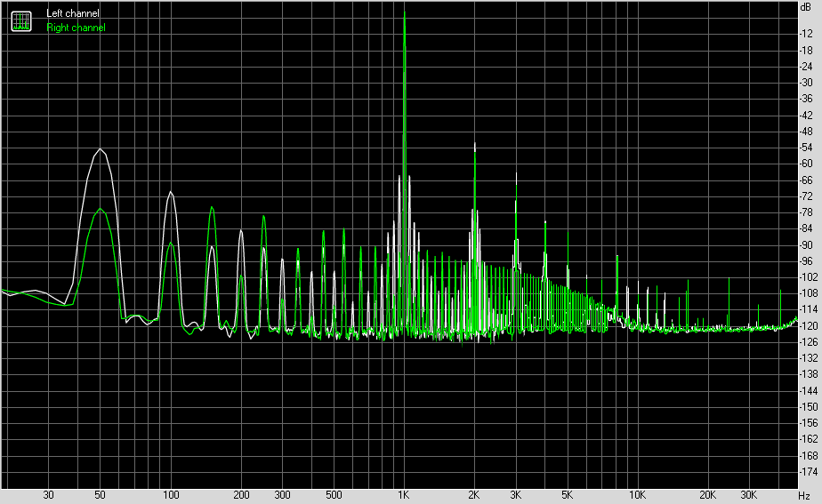Viewport: 822px width, 504px height.
Task: Click the -120 label on the dB axis
Action: click(809, 326)
